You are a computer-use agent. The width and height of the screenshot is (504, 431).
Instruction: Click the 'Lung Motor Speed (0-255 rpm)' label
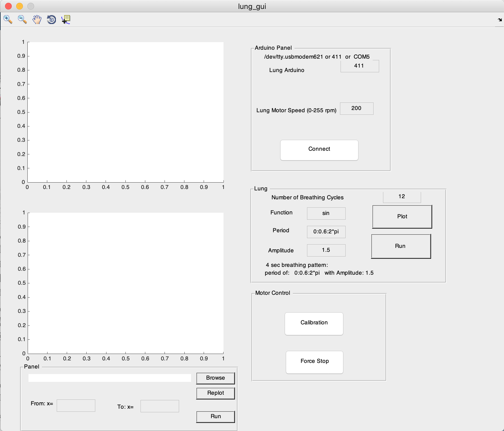(296, 110)
